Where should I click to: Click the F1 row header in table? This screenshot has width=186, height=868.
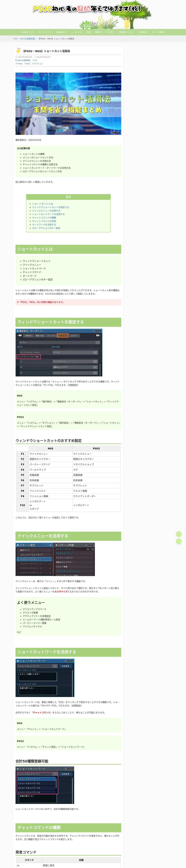(x=22, y=454)
